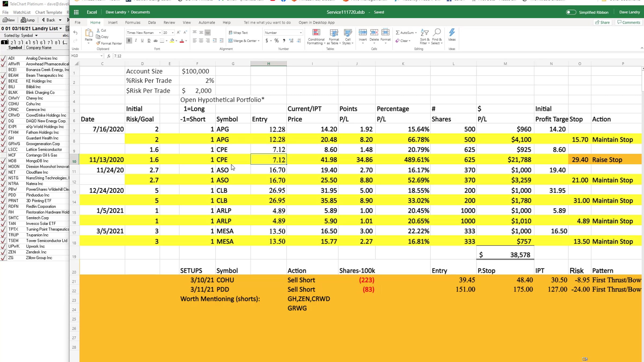644x362 pixels.
Task: Apply comma style number format
Action: (284, 41)
